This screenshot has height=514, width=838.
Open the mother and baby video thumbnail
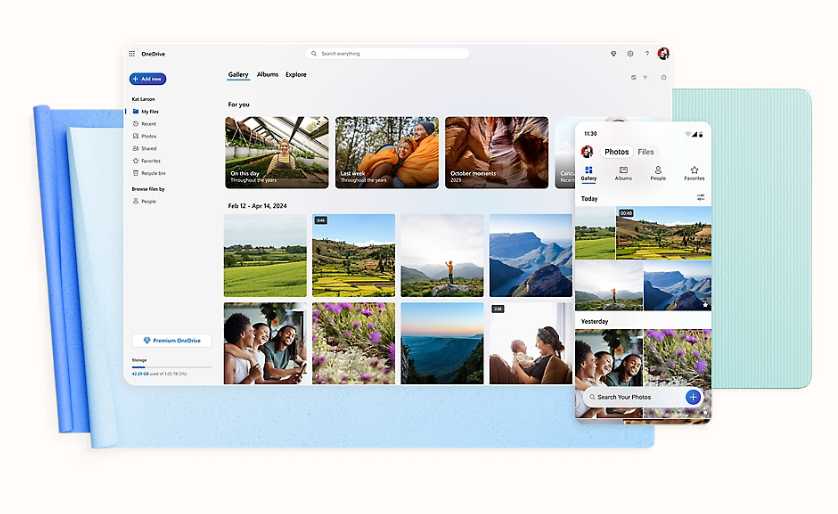(531, 344)
